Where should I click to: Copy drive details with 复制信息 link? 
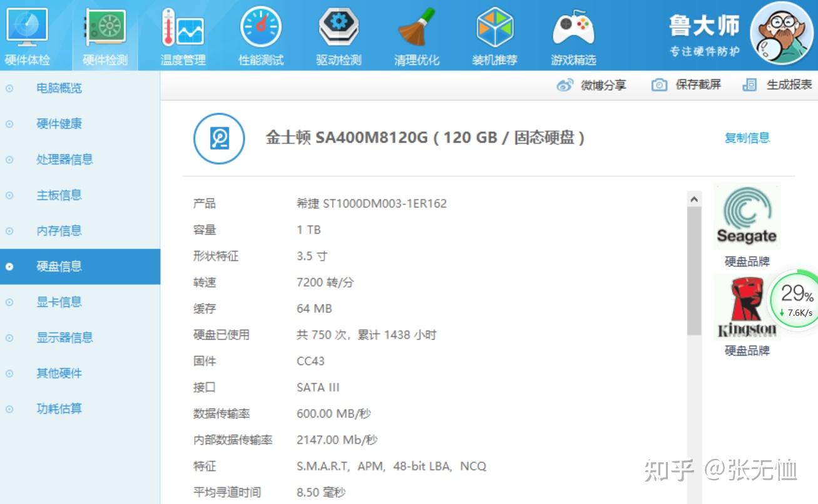pyautogui.click(x=747, y=138)
